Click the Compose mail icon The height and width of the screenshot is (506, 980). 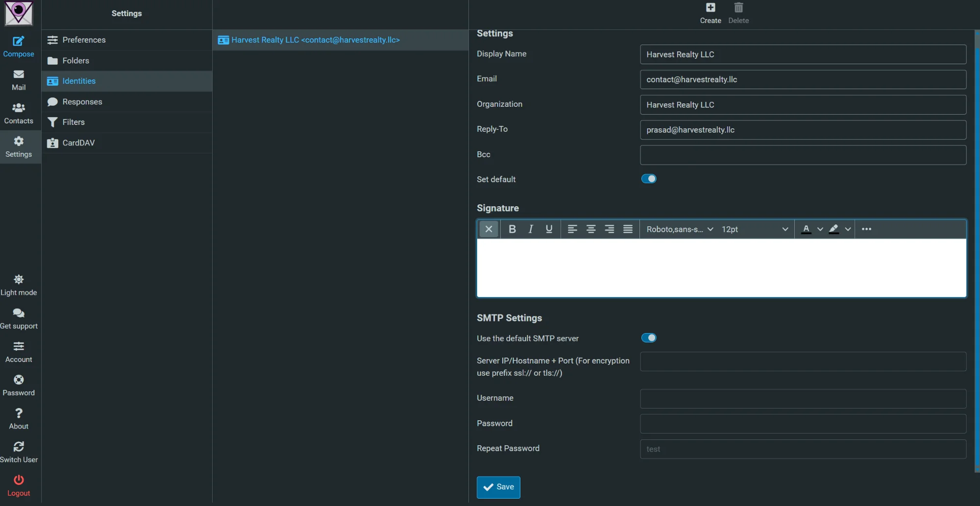[x=19, y=42]
